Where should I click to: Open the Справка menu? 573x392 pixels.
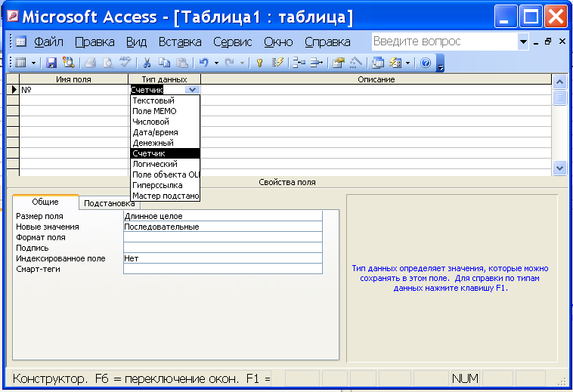click(327, 42)
